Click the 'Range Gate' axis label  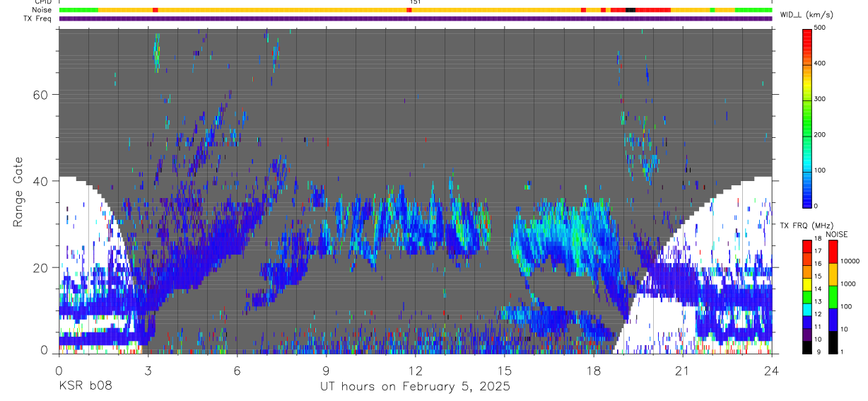[x=18, y=191]
